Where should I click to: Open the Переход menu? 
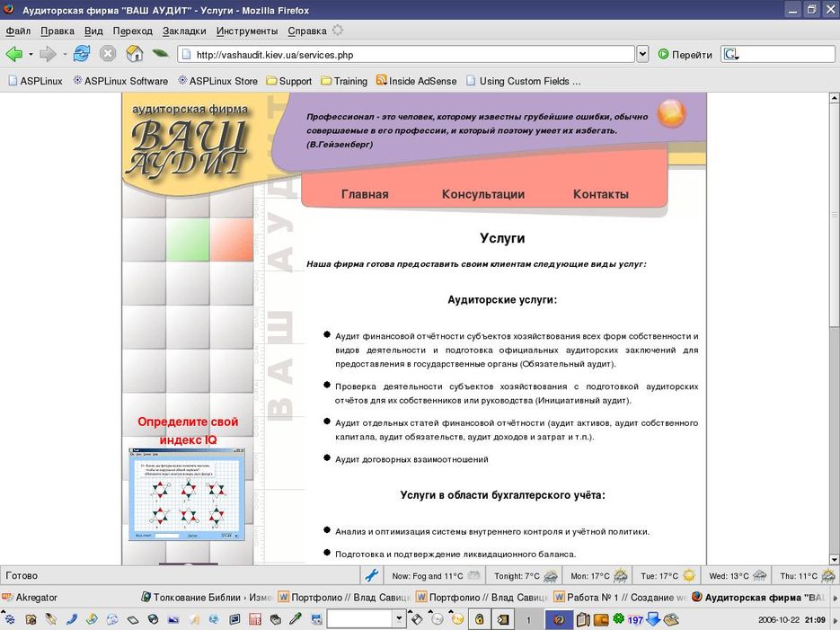pyautogui.click(x=132, y=31)
